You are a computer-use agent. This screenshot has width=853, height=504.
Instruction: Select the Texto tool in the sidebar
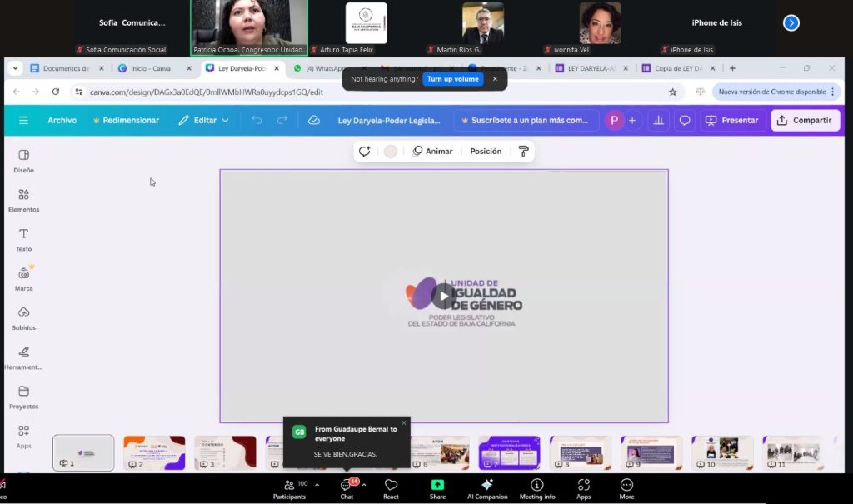click(x=23, y=239)
